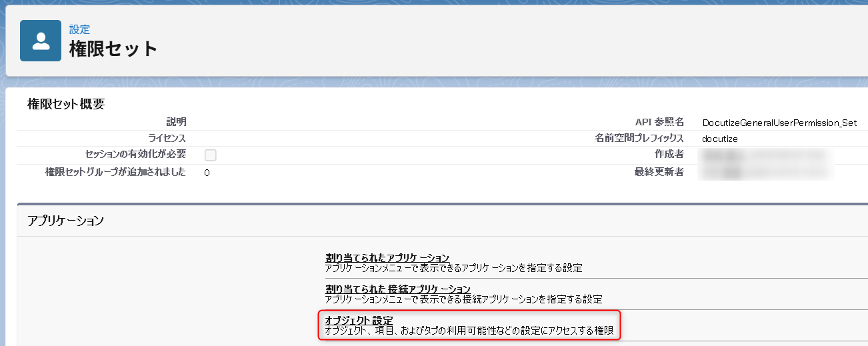The image size is (868, 346).
Task: Click the 権限セットグループが追加されました label
Action: coord(115,172)
